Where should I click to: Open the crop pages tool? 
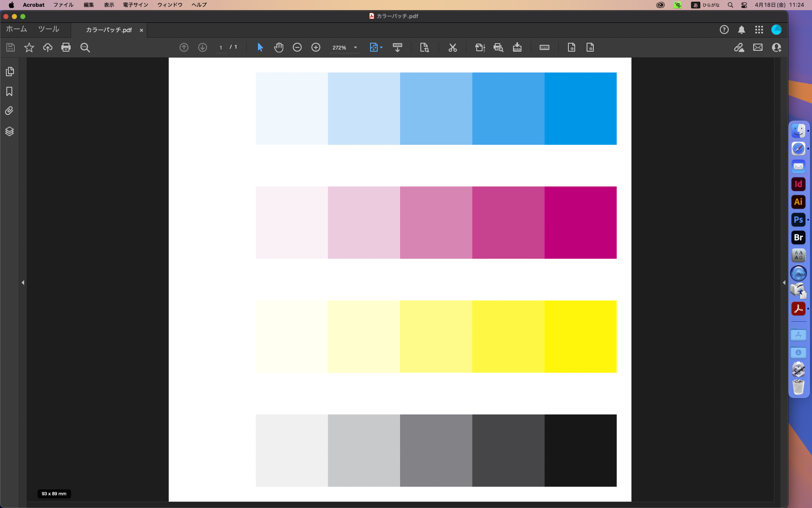point(425,47)
